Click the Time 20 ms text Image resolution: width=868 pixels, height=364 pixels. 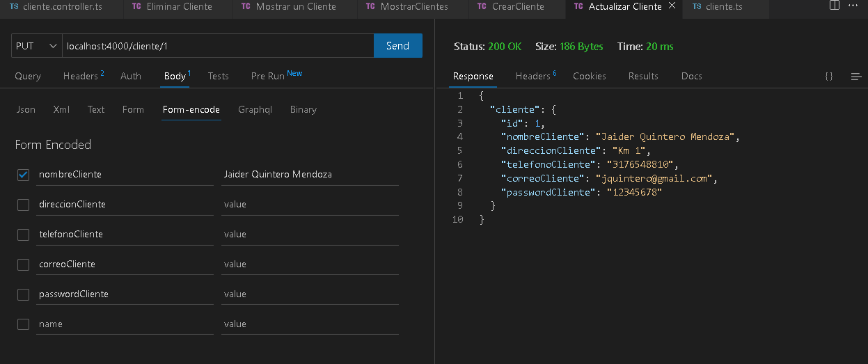[645, 47]
